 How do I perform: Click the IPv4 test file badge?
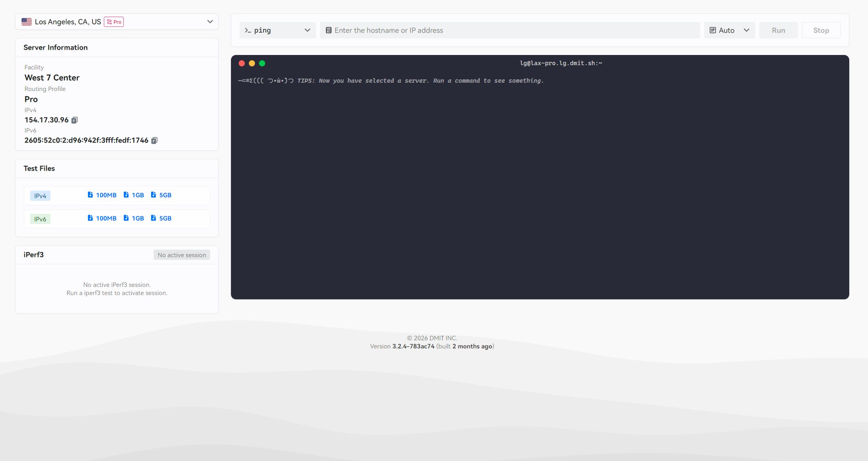pyautogui.click(x=40, y=196)
